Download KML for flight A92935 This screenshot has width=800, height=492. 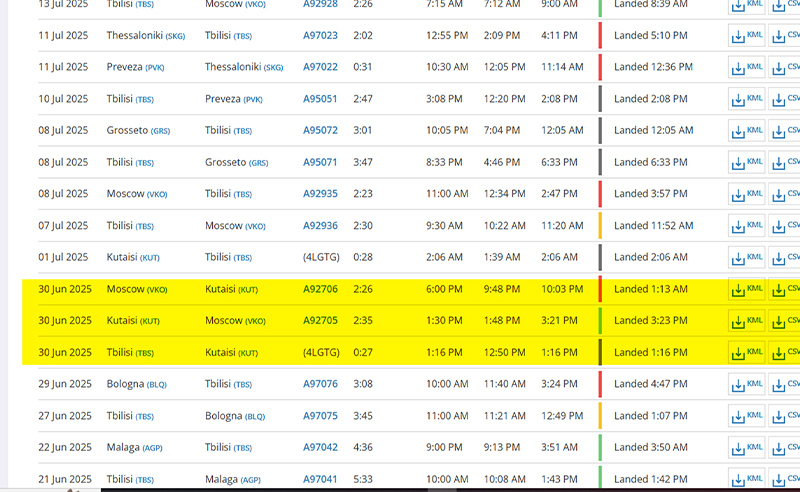click(x=746, y=194)
